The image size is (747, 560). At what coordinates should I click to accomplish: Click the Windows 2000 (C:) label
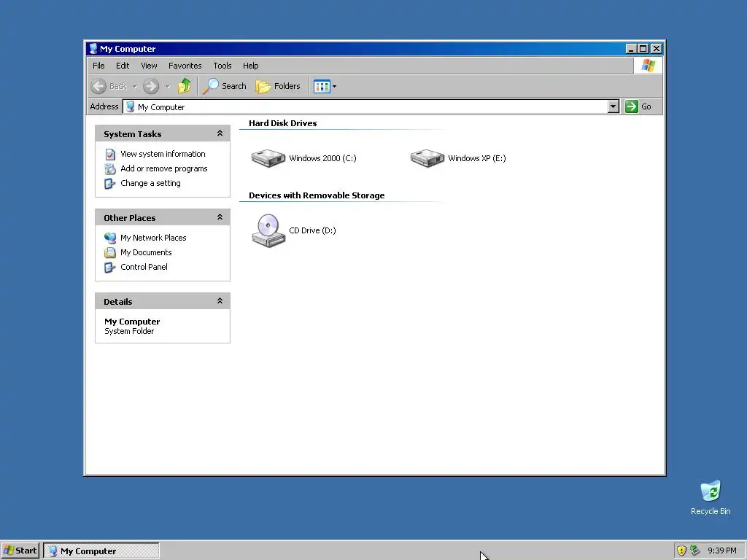tap(322, 158)
